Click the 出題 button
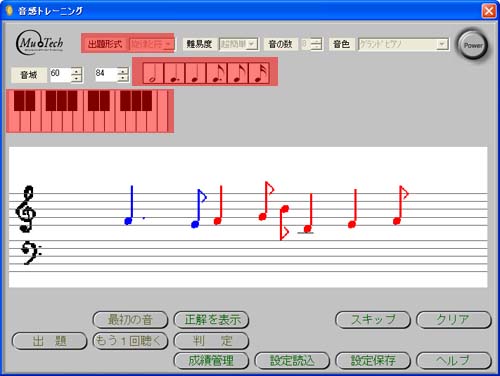The height and width of the screenshot is (376, 500). click(x=49, y=341)
